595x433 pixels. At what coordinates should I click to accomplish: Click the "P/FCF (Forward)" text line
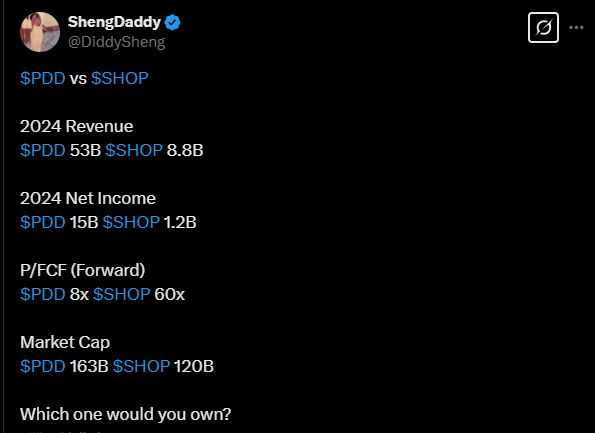(82, 271)
